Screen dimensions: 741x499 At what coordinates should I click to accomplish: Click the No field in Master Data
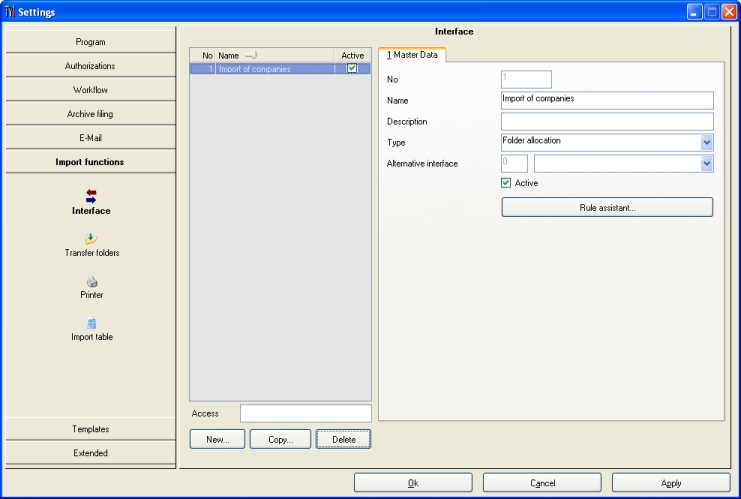(526, 79)
